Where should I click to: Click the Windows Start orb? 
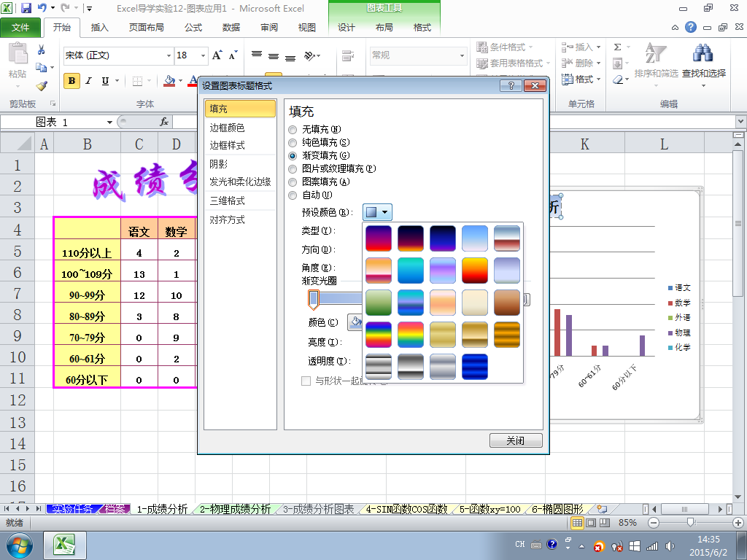coord(19,545)
